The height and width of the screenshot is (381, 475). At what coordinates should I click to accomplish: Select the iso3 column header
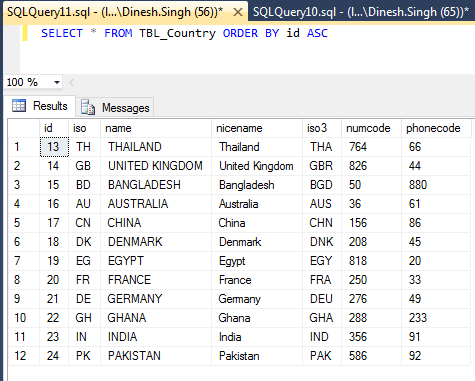click(x=322, y=128)
